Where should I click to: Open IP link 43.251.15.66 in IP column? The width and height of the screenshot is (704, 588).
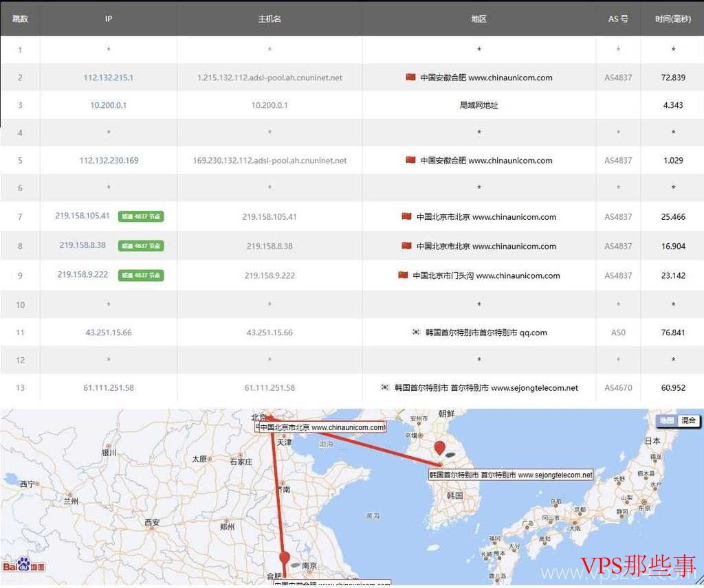click(109, 332)
